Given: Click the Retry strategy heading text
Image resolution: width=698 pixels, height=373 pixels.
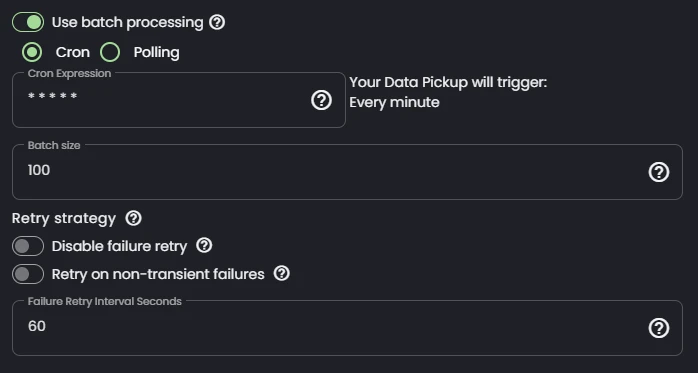Looking at the screenshot, I should pyautogui.click(x=64, y=219).
